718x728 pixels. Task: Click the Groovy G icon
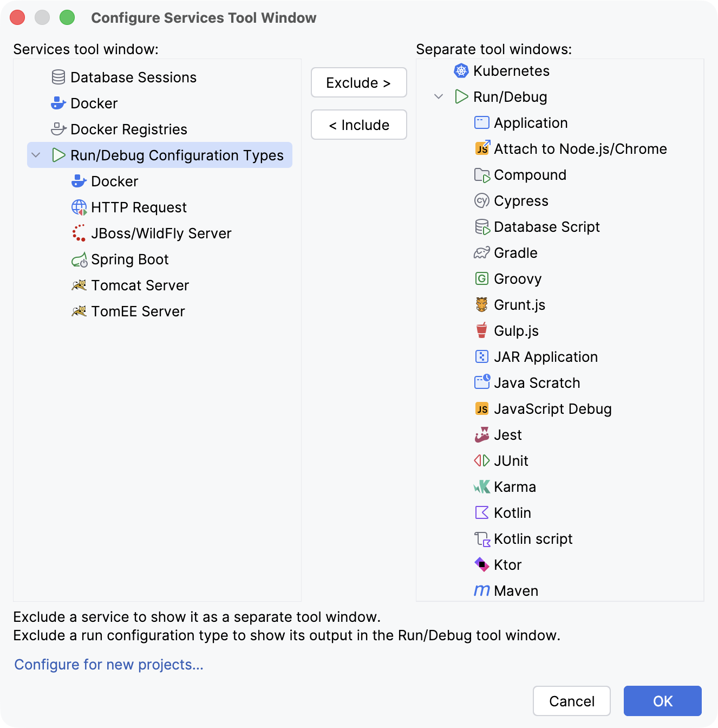coord(482,279)
